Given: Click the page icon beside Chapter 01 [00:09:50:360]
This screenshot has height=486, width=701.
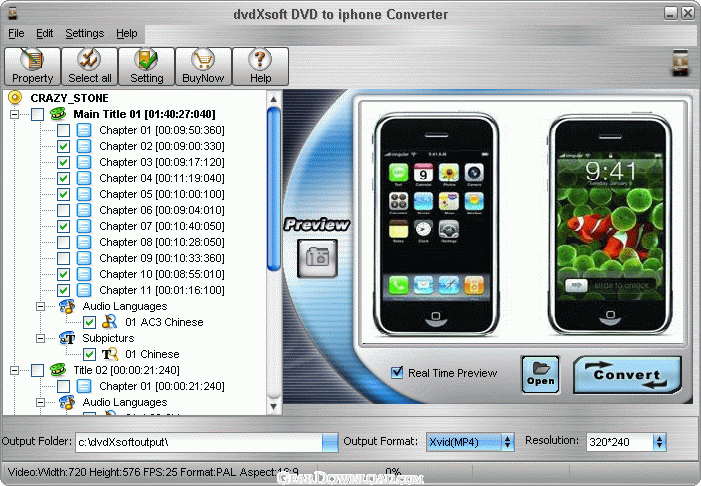Looking at the screenshot, I should [x=84, y=130].
